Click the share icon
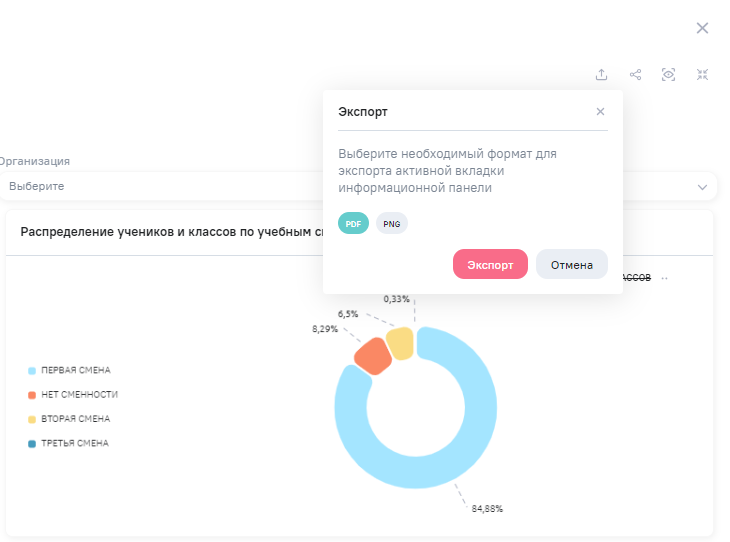The image size is (730, 542). coord(635,74)
